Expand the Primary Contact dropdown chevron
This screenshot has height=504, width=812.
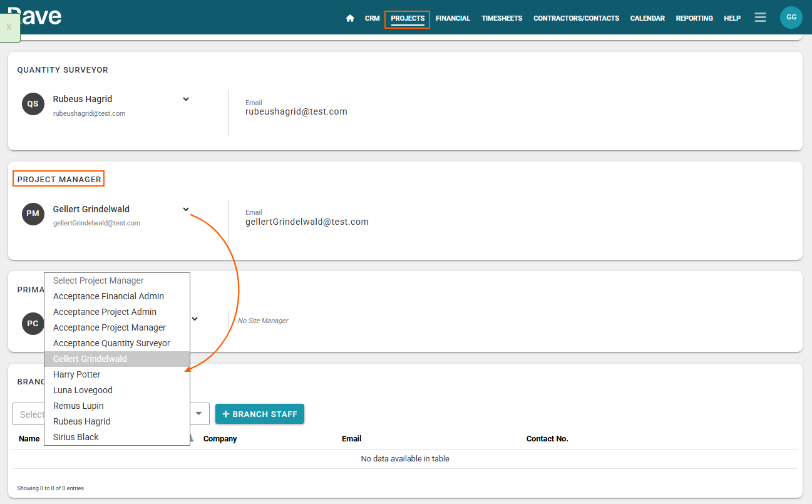[x=195, y=319]
